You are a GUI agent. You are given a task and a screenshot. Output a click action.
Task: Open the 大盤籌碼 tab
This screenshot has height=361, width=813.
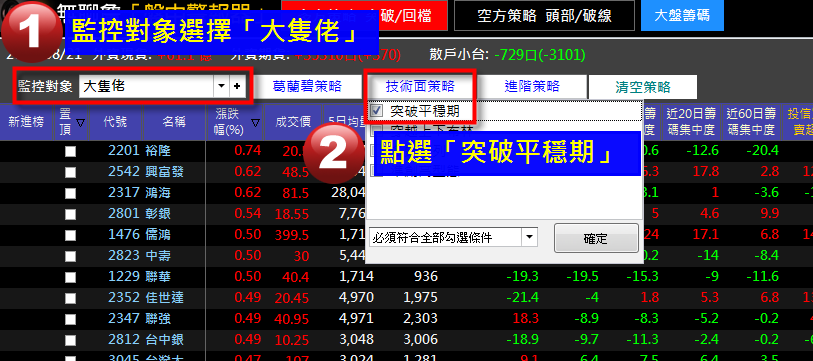pos(682,15)
